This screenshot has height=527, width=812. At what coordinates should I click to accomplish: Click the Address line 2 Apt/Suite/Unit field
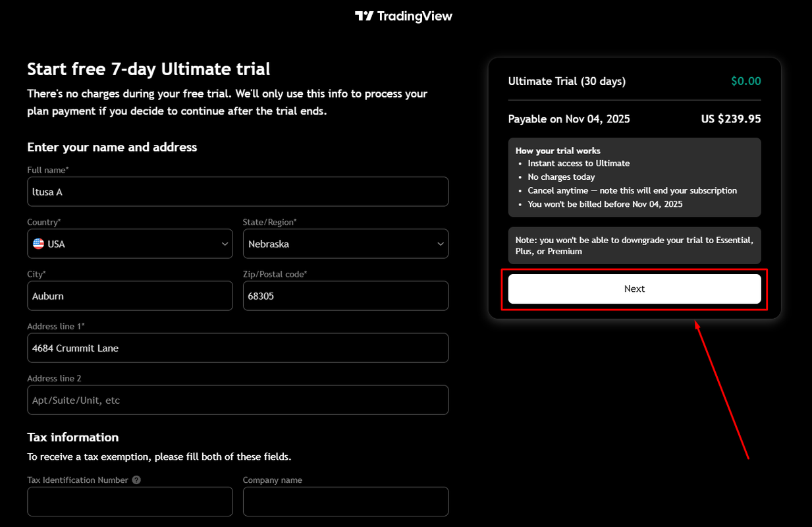(x=238, y=400)
